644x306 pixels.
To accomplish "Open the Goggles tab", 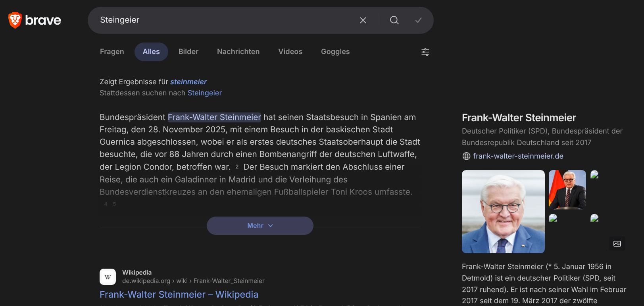I will point(335,52).
